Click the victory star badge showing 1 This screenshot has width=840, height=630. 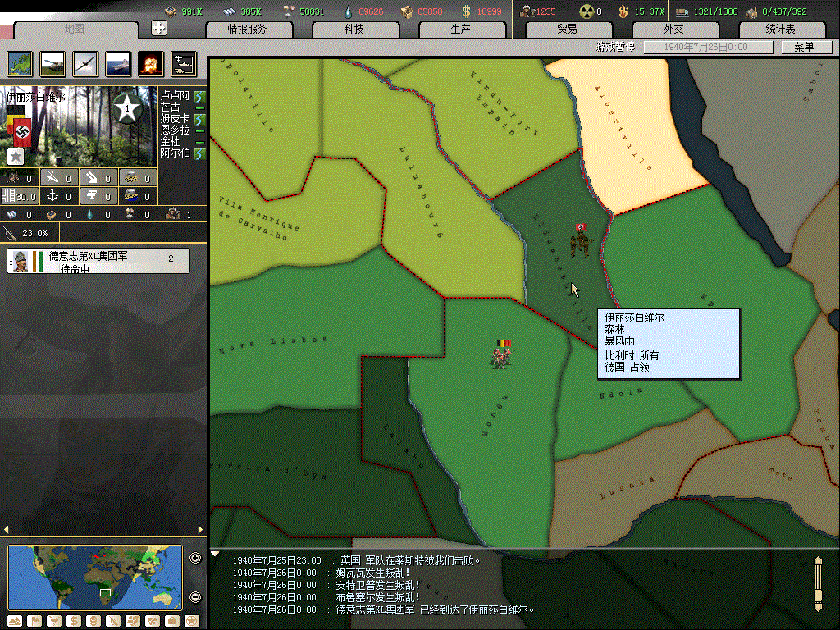(127, 109)
